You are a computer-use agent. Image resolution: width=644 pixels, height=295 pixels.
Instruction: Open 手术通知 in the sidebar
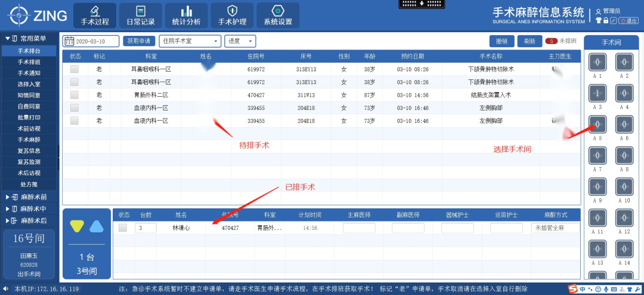tap(29, 73)
